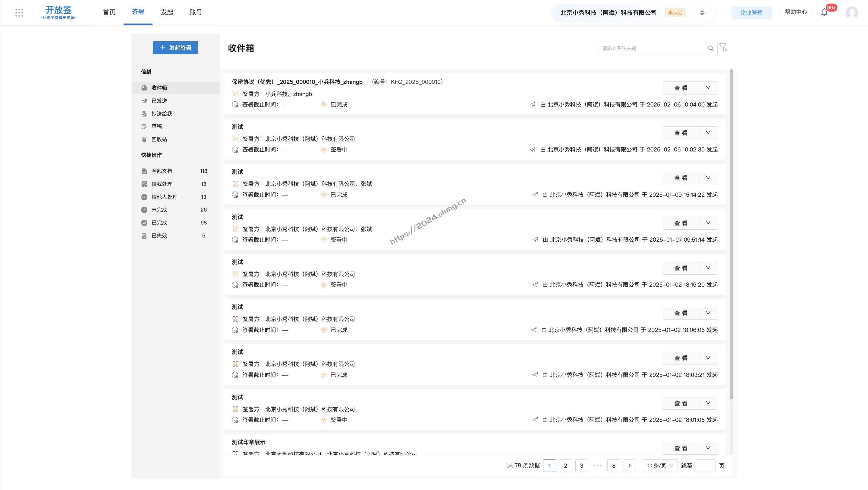Open the 已发送 sent folder
868x490 pixels.
click(159, 101)
